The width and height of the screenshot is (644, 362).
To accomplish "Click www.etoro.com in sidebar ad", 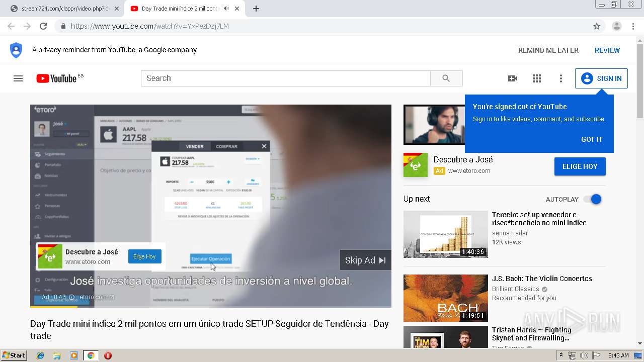I will [x=469, y=171].
